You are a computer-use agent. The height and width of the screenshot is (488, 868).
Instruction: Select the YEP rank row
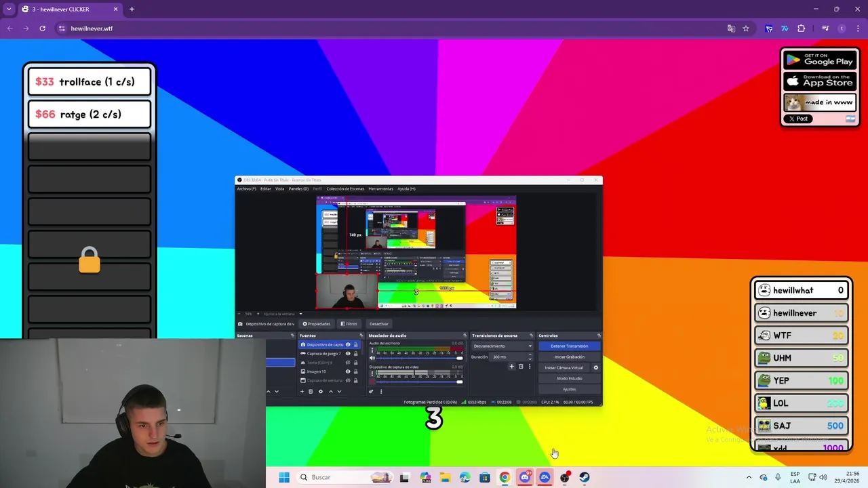coord(802,380)
